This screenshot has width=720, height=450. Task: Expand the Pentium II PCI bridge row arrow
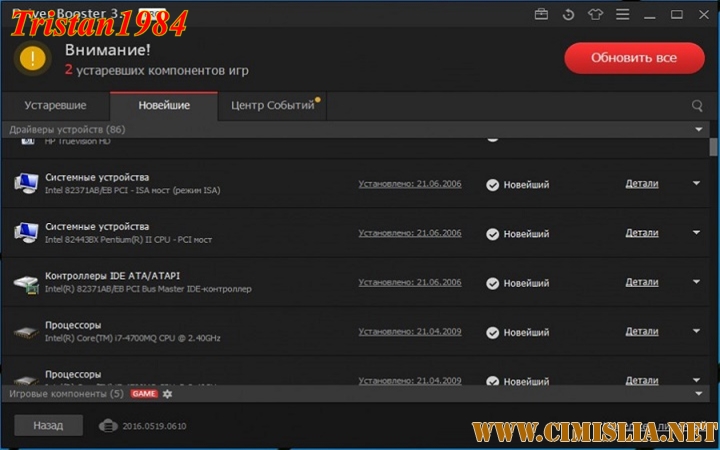(697, 232)
